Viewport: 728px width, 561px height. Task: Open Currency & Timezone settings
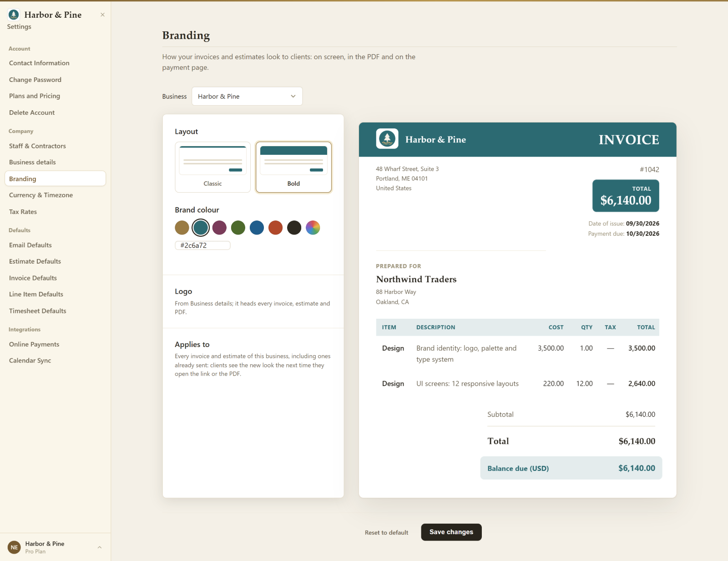point(55,195)
